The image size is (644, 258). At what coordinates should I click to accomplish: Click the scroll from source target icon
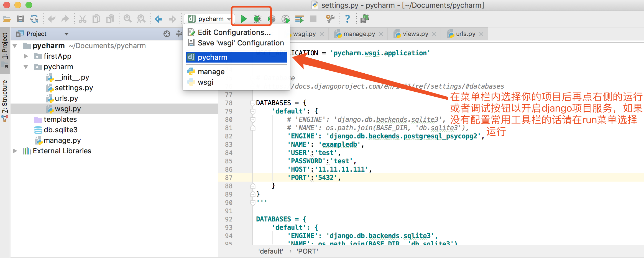click(x=167, y=34)
